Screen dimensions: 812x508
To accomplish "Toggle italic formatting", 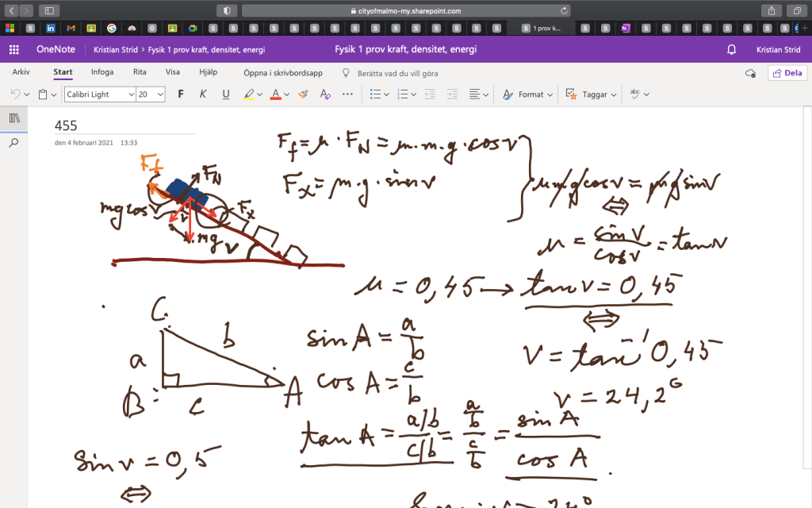I will pos(203,94).
